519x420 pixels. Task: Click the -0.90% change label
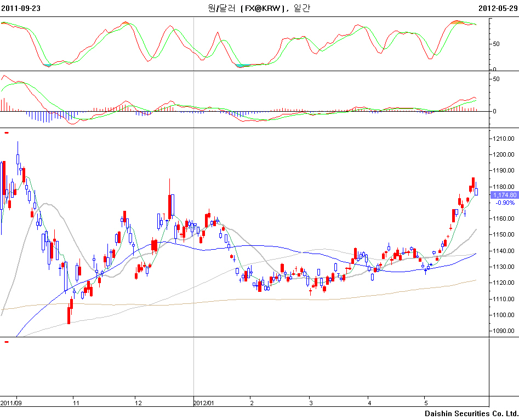coord(505,203)
